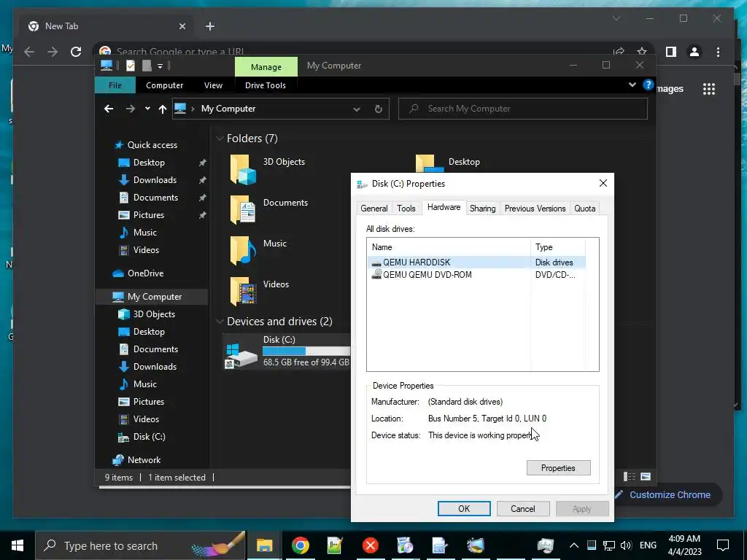This screenshot has height=560, width=747.
Task: Open the Sharing tab
Action: pyautogui.click(x=483, y=208)
